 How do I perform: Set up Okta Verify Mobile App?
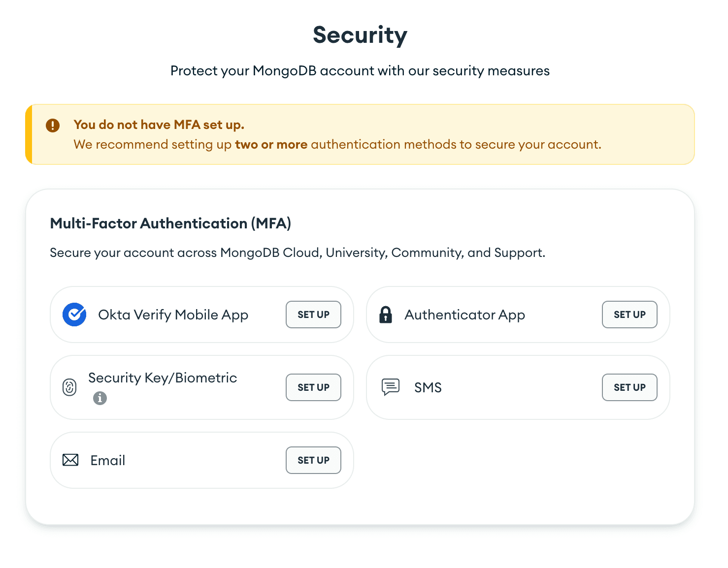[313, 315]
